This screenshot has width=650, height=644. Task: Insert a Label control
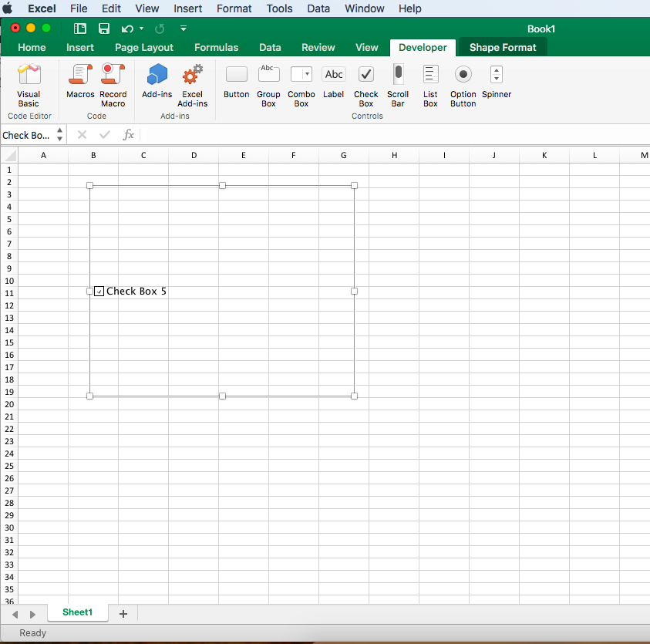tap(334, 81)
